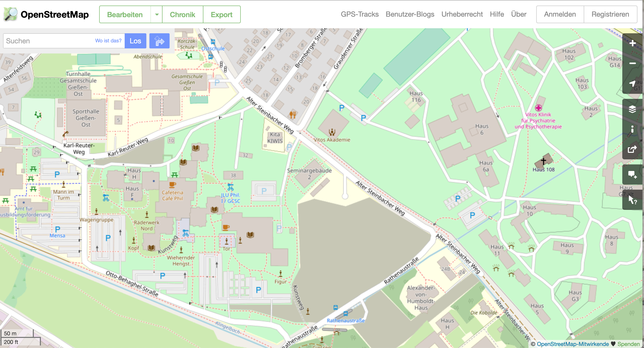This screenshot has width=644, height=348.
Task: Click the restaurant icon on Alter Steinbacher Weg
Action: point(293,115)
